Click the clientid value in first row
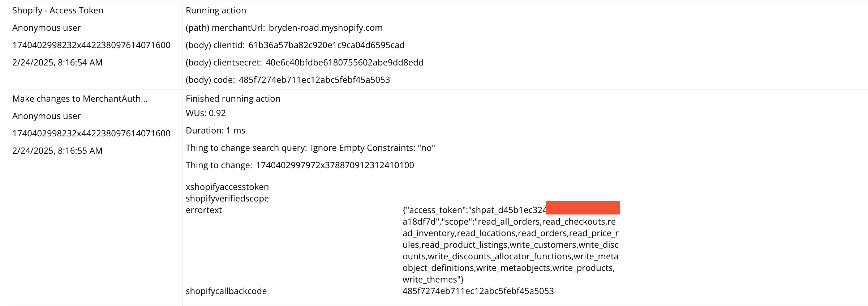 click(x=326, y=45)
